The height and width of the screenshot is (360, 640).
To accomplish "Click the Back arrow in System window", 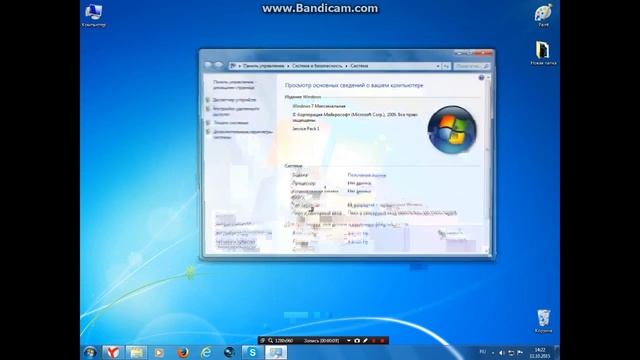I will tap(208, 65).
